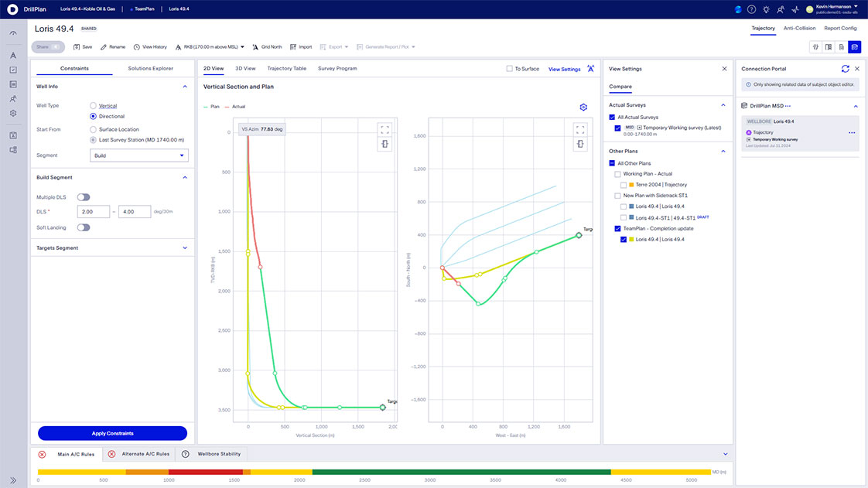Toggle the Soft Landing switch
Image resolution: width=868 pixels, height=488 pixels.
click(x=84, y=227)
